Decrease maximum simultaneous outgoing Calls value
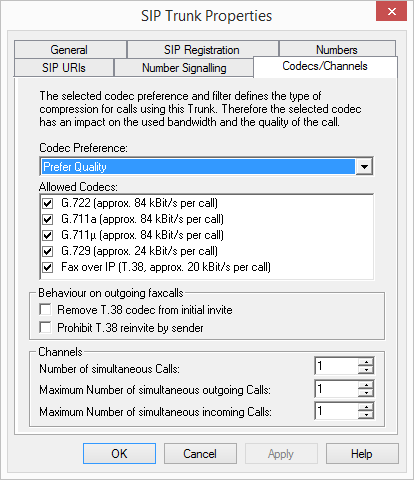The height and width of the screenshot is (480, 414). tap(366, 392)
